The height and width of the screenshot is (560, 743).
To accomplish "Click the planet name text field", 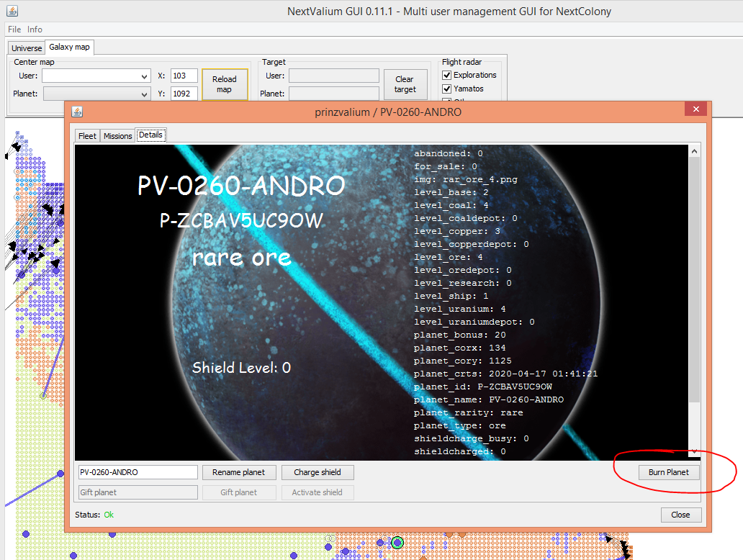I will click(x=138, y=472).
